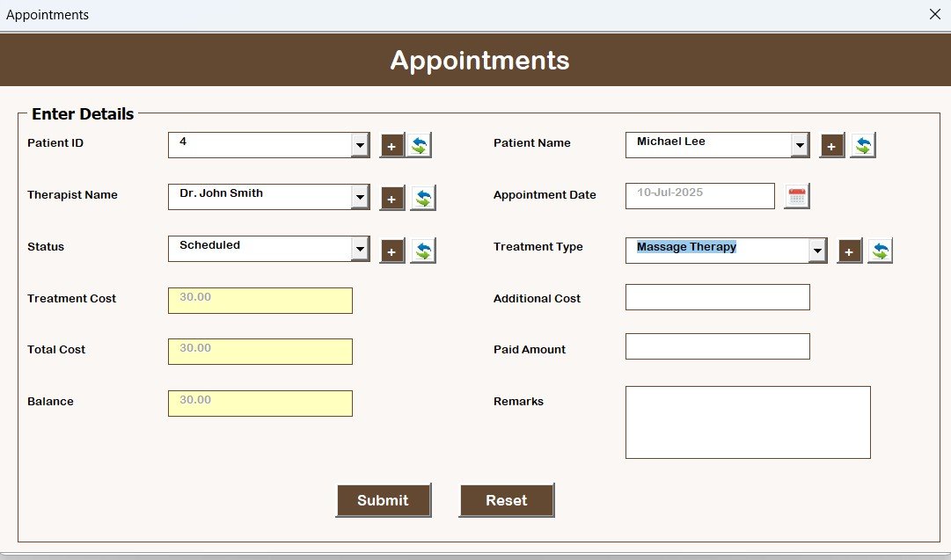Viewport: 951px width, 560px height.
Task: Expand the Patient ID dropdown arrow
Action: pyautogui.click(x=361, y=145)
